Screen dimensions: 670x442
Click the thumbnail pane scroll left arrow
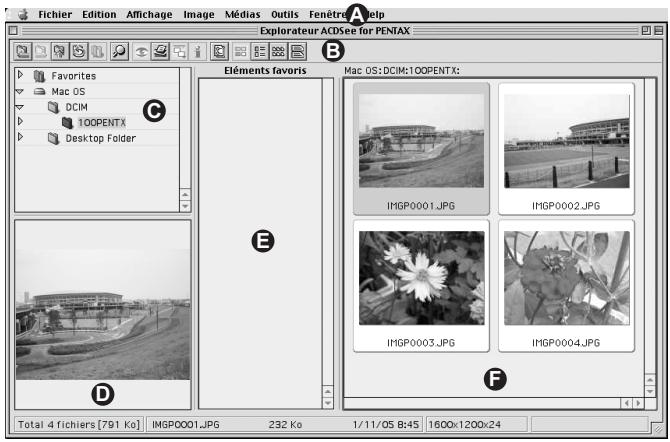(626, 403)
